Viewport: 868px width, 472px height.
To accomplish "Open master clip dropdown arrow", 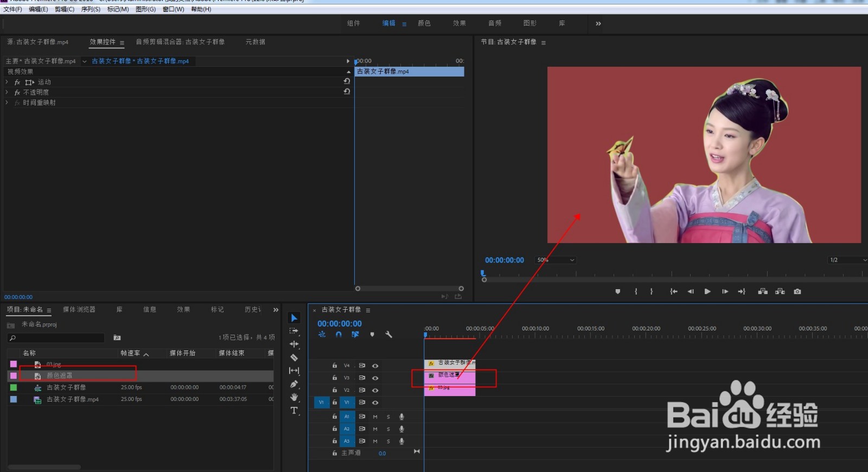I will pyautogui.click(x=85, y=61).
